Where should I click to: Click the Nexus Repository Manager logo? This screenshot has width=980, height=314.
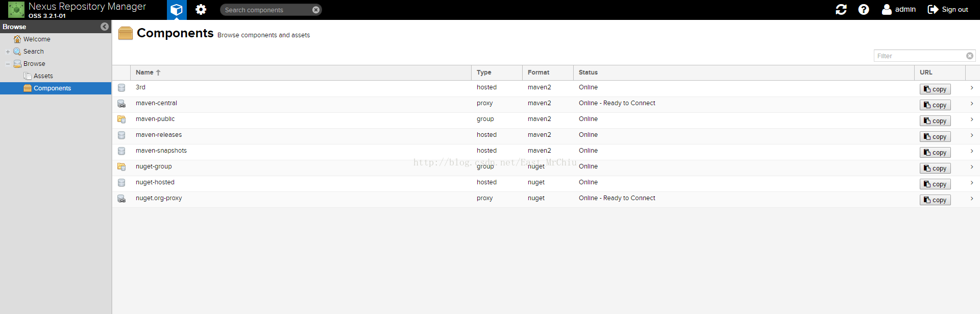[16, 10]
